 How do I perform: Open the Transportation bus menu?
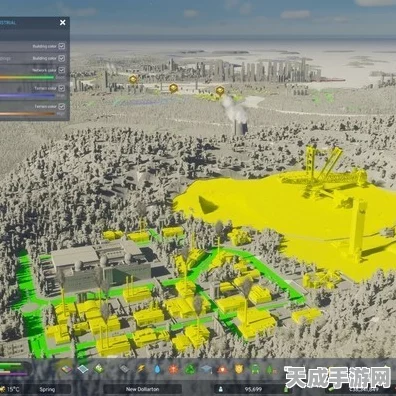(x=255, y=369)
